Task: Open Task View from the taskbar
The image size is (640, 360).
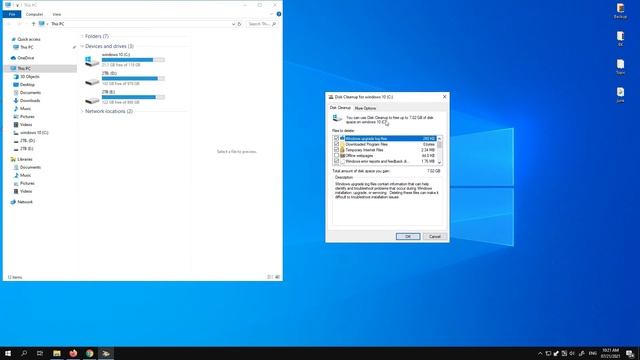Action: (x=40, y=353)
